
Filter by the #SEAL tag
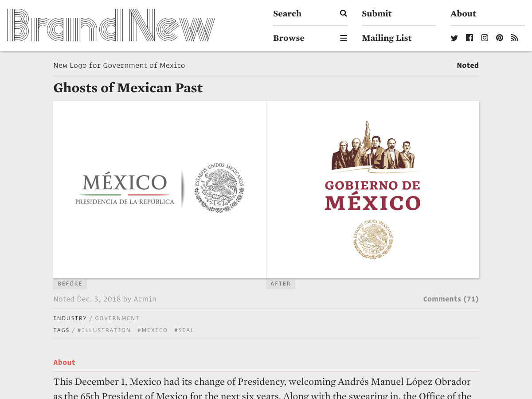[184, 330]
